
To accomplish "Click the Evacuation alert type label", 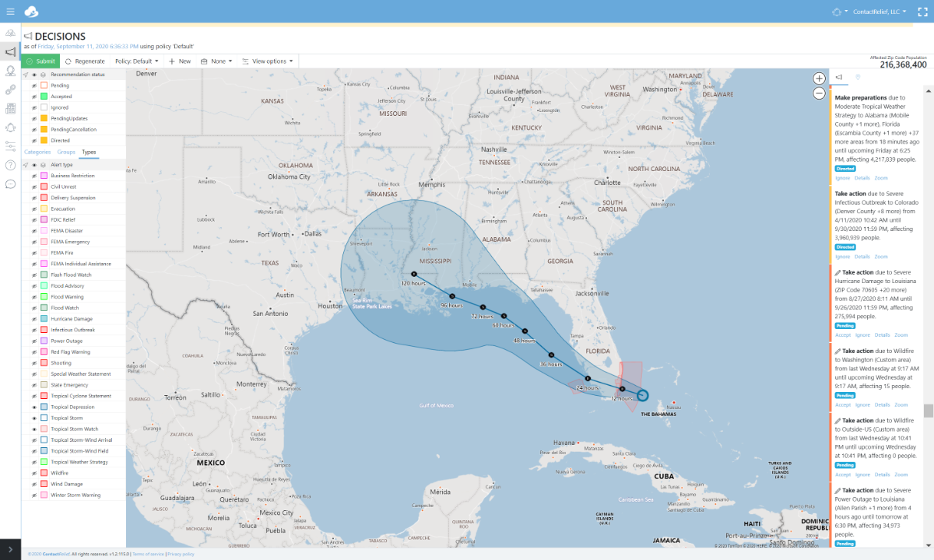I will tap(62, 208).
